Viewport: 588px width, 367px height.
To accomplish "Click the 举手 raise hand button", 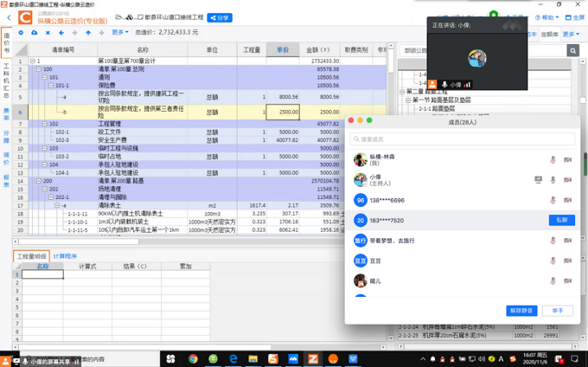I will point(558,311).
